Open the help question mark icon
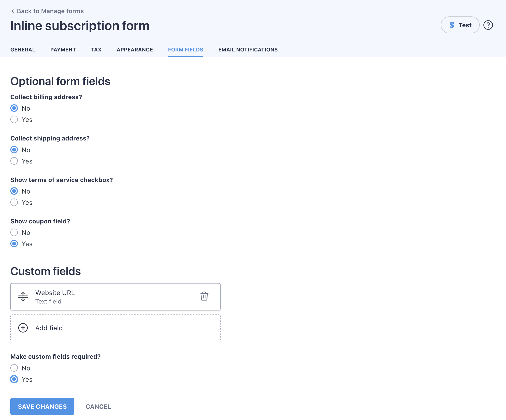Viewport: 506px width, 420px height. pos(488,25)
